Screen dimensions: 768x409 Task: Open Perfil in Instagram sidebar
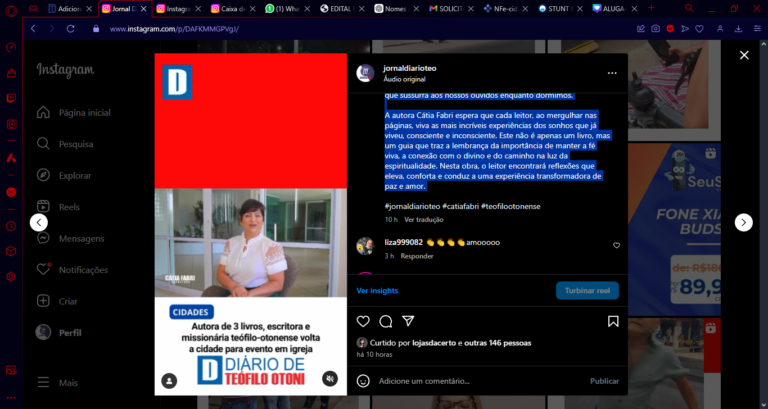(58, 333)
